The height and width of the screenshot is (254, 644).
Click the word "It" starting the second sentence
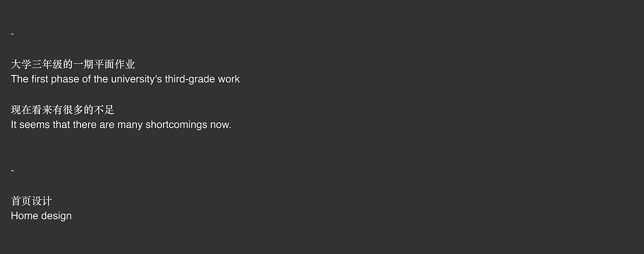[14, 125]
